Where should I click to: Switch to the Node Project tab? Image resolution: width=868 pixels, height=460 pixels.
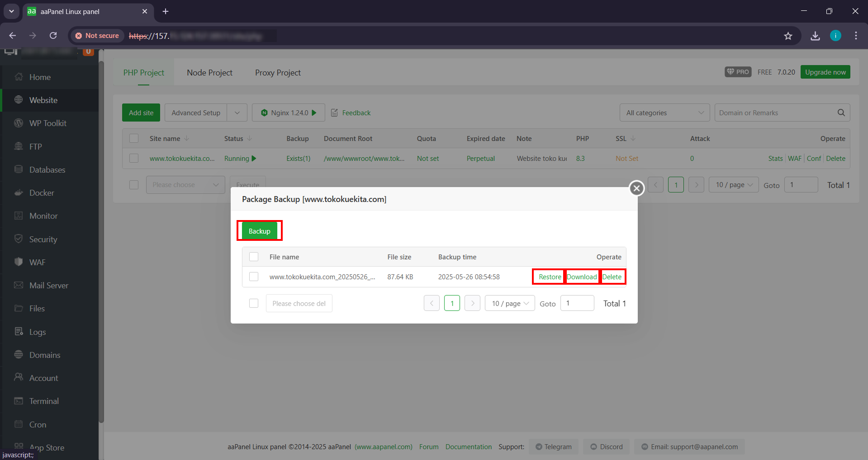(209, 73)
